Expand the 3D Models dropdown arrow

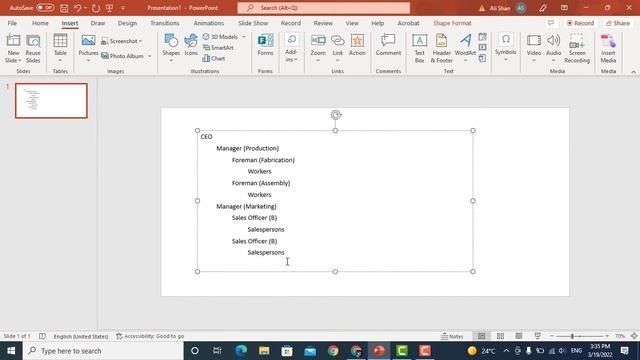point(244,37)
